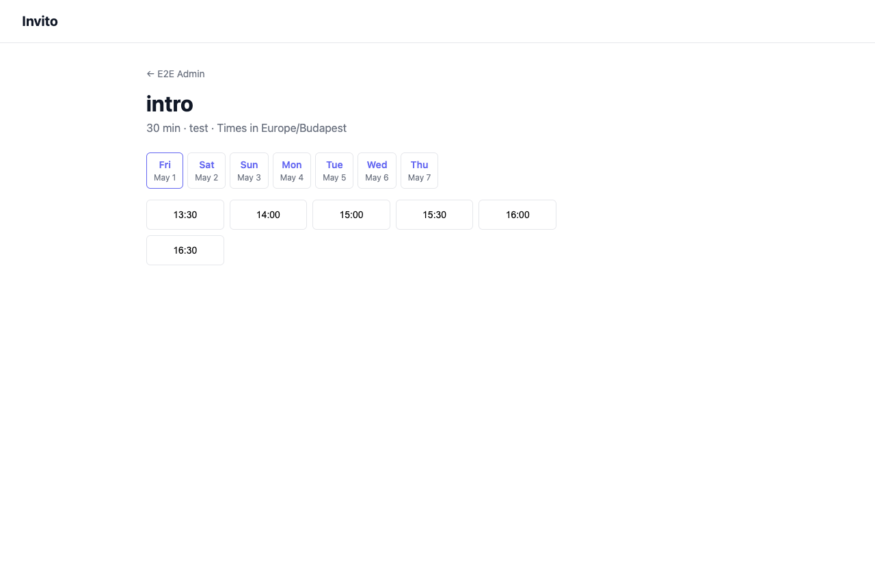
Task: Click the 30 min duration text
Action: (x=163, y=129)
